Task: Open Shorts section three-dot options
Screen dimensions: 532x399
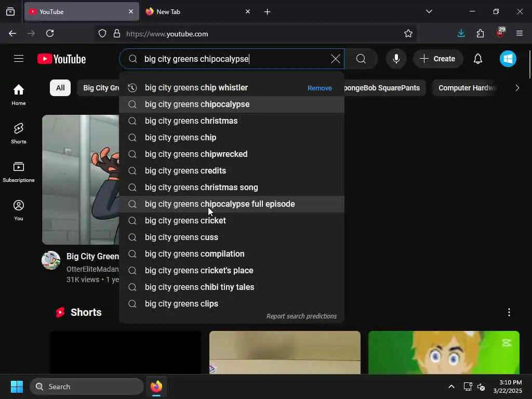Action: (x=509, y=312)
